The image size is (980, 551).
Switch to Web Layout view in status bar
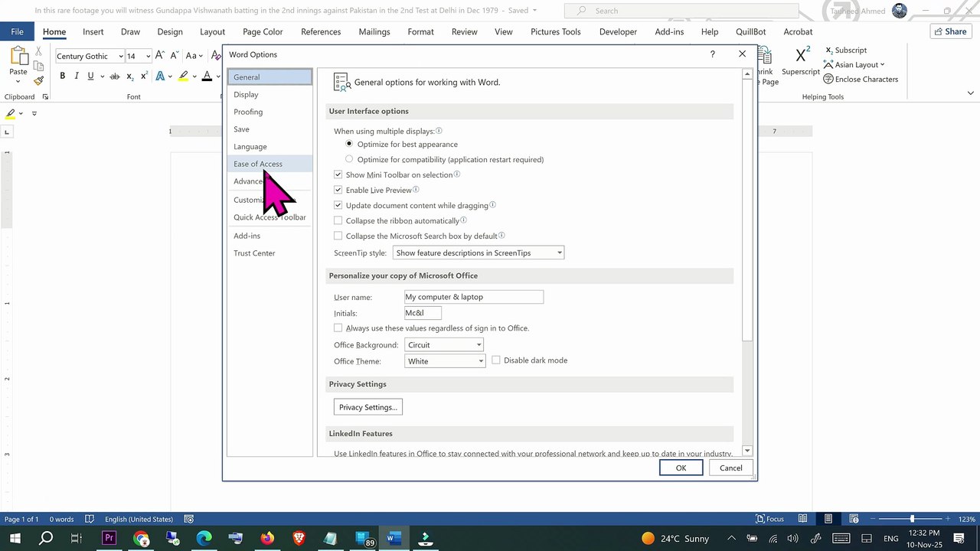click(x=854, y=519)
